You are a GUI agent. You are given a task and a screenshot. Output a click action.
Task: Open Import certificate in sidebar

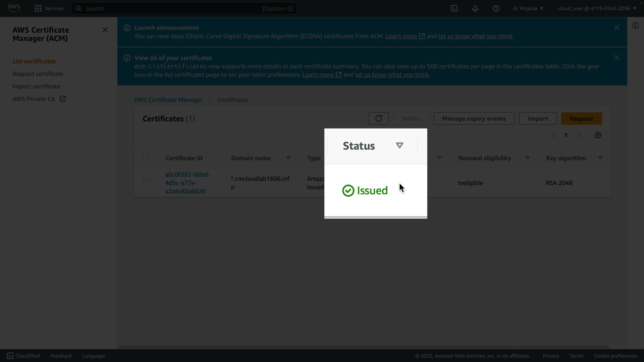[x=36, y=86]
